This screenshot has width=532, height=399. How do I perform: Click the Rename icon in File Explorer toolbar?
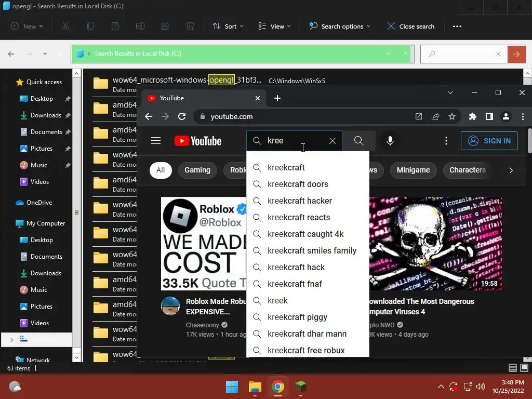pyautogui.click(x=140, y=26)
